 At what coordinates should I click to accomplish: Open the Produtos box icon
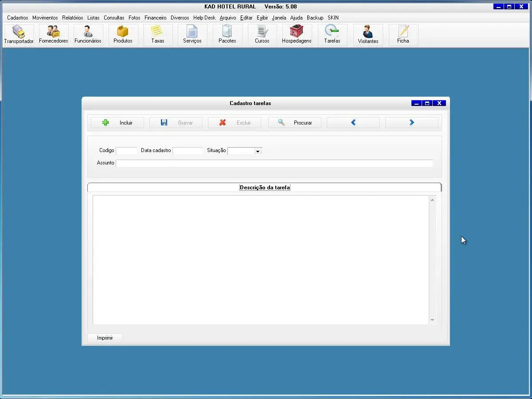tap(123, 35)
